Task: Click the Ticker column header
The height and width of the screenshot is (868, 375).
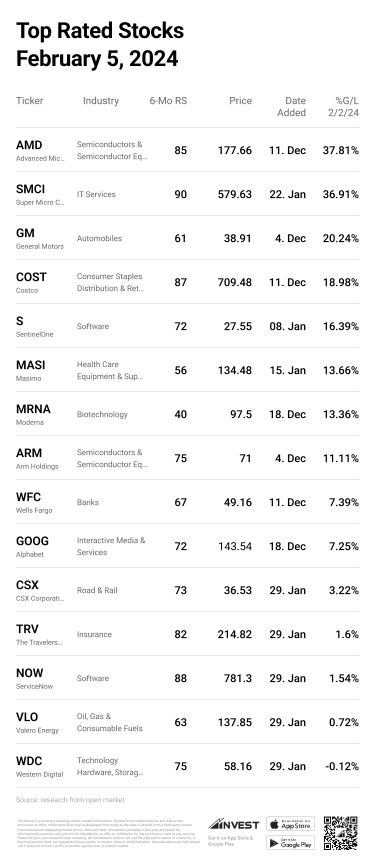Action: pyautogui.click(x=29, y=101)
